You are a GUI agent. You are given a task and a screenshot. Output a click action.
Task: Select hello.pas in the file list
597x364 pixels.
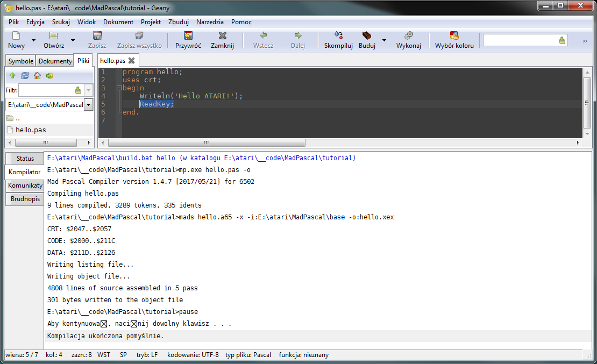point(31,130)
